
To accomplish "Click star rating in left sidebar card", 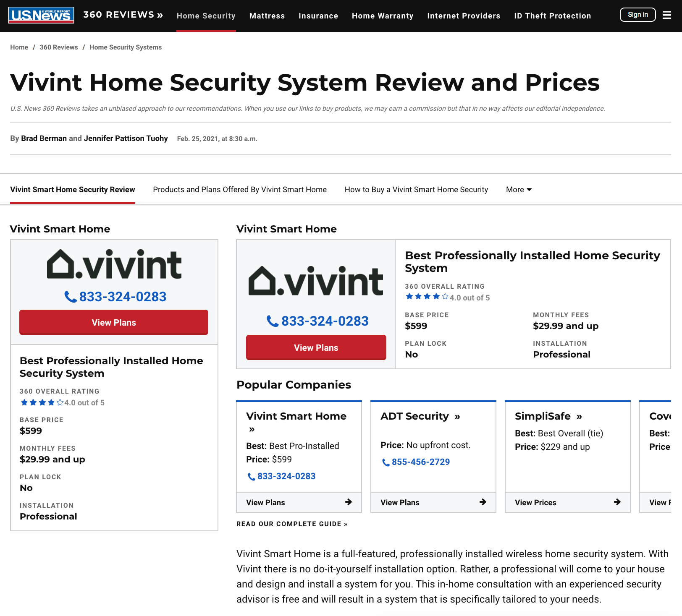I will click(x=42, y=402).
